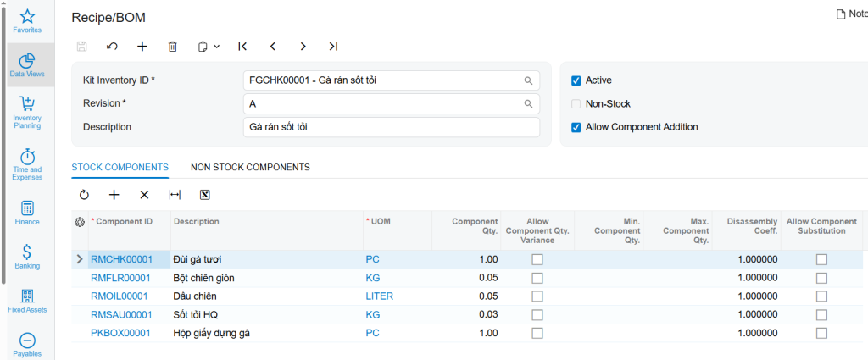Open grid column settings gear
This screenshot has height=360, width=868.
79,222
